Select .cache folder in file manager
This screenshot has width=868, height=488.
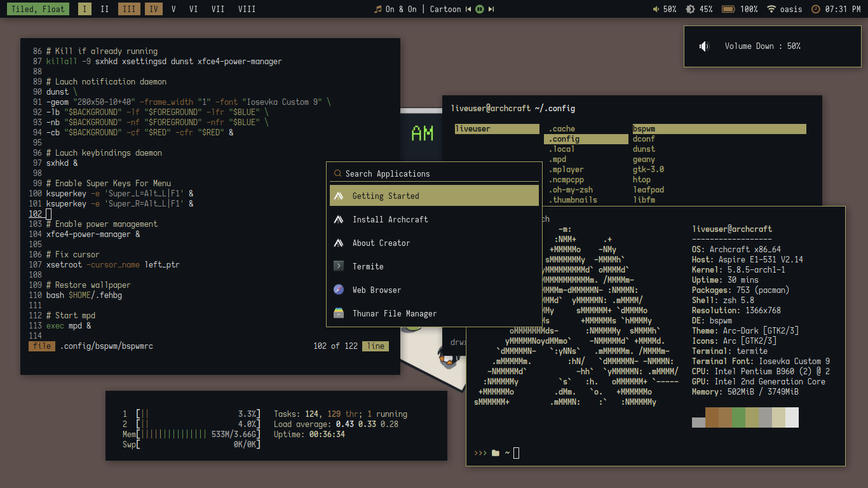(x=562, y=129)
